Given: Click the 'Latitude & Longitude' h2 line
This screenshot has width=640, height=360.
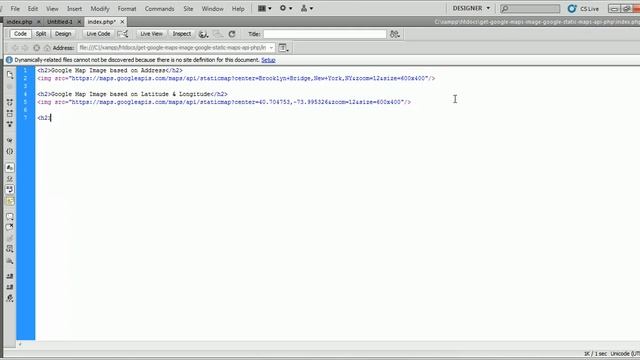Looking at the screenshot, I should 133,94.
